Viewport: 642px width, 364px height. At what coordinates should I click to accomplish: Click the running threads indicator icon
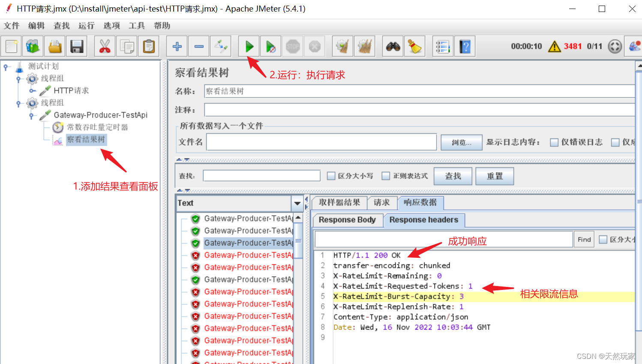click(x=615, y=46)
